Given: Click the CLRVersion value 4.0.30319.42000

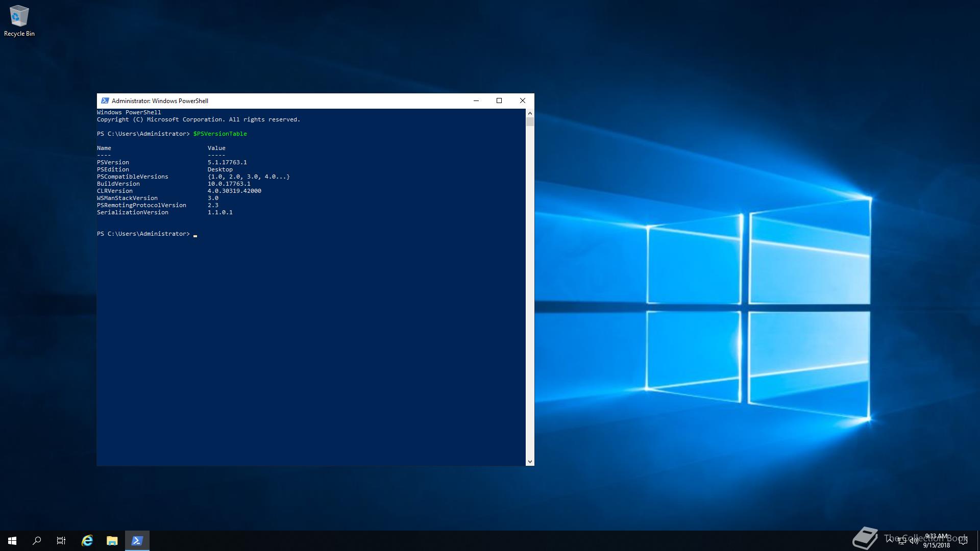Looking at the screenshot, I should tap(234, 191).
